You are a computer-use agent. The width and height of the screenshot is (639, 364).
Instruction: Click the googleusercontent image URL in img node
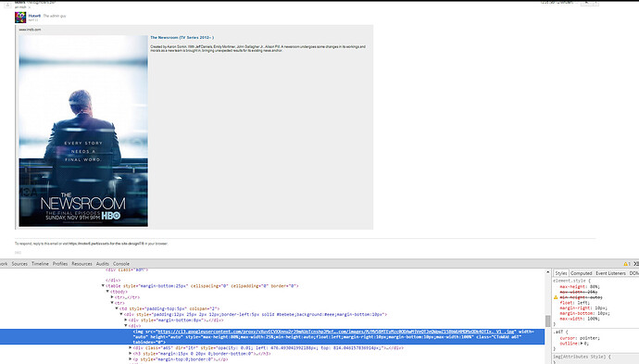coord(336,332)
